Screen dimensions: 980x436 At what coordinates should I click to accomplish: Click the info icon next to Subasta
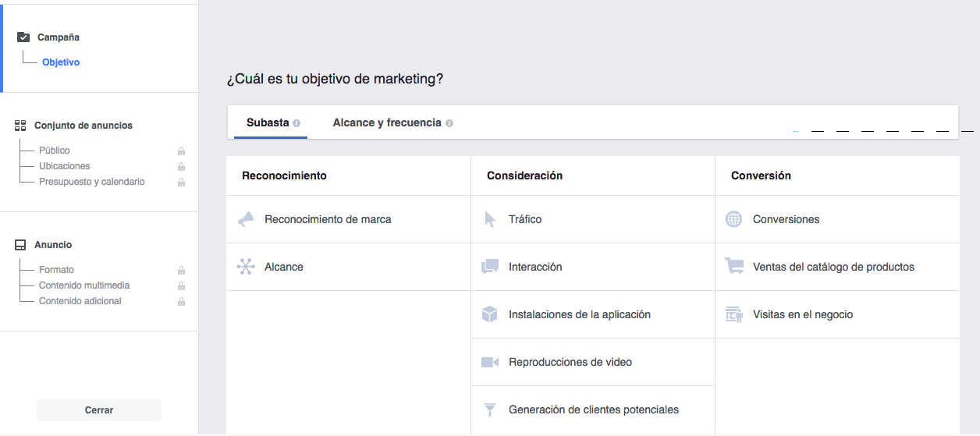tap(296, 123)
